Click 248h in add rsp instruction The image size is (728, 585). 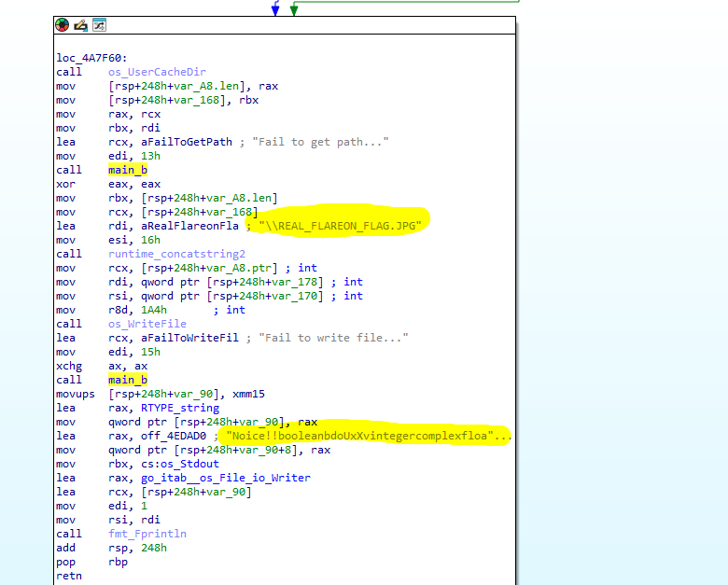point(154,548)
